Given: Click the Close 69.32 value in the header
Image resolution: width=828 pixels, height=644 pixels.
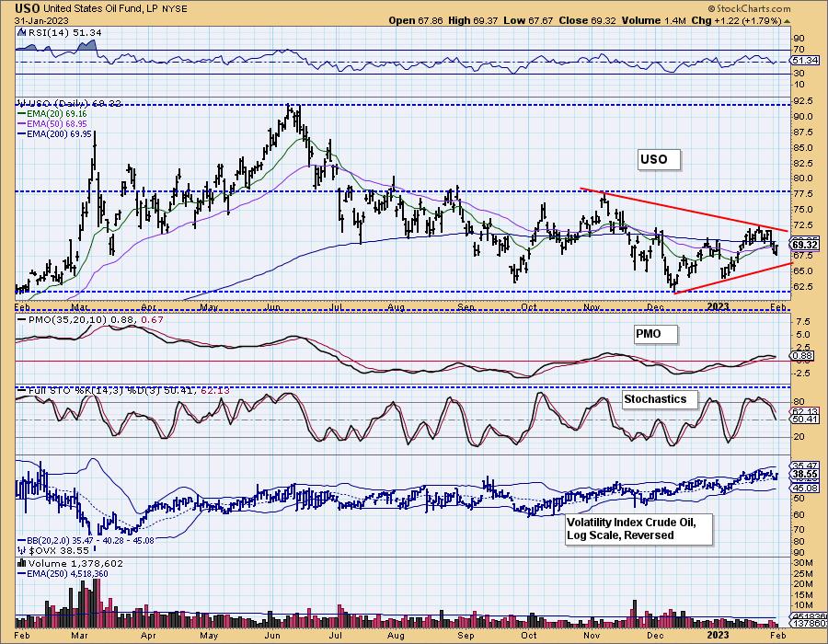Looking at the screenshot, I should click(586, 20).
